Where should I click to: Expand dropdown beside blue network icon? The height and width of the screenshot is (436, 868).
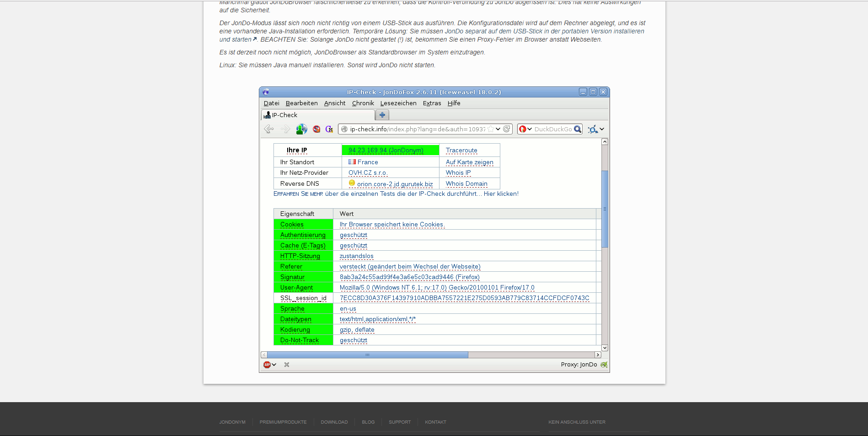[602, 129]
